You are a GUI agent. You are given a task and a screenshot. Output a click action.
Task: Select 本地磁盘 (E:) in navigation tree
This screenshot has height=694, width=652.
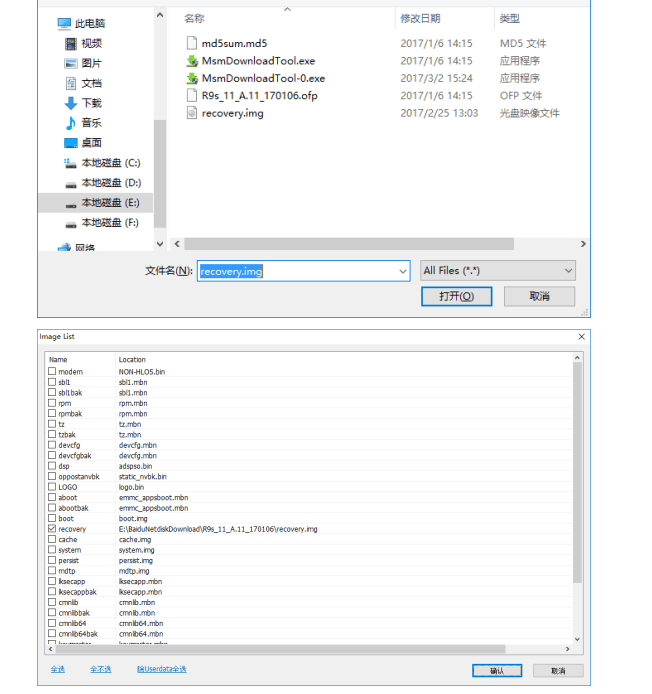[x=110, y=203]
